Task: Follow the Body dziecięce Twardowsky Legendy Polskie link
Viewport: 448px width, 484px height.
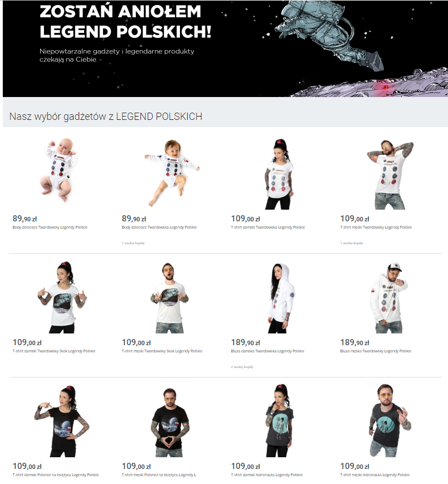Action: pyautogui.click(x=50, y=227)
